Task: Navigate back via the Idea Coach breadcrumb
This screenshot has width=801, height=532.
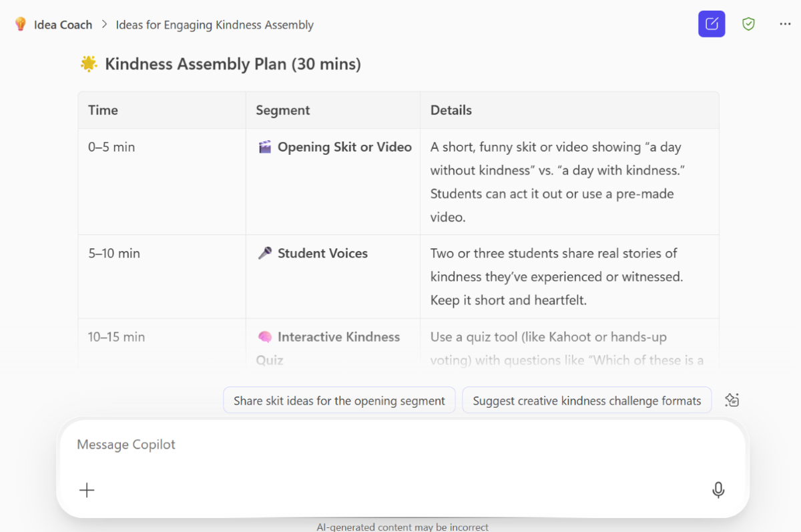Action: 63,24
